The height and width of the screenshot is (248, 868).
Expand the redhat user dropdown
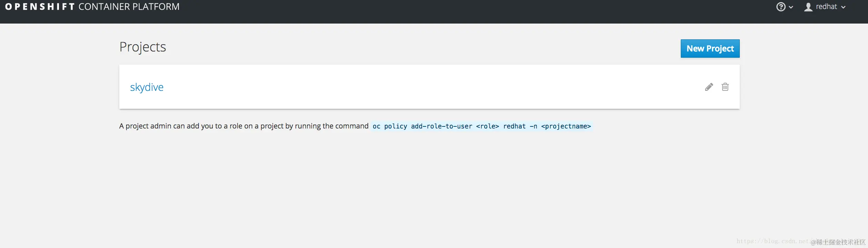click(825, 7)
